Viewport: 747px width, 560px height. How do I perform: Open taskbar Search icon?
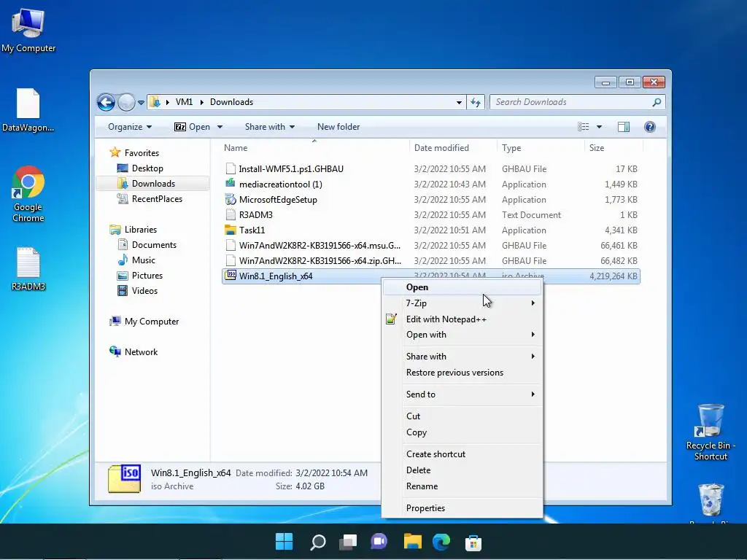point(317,542)
